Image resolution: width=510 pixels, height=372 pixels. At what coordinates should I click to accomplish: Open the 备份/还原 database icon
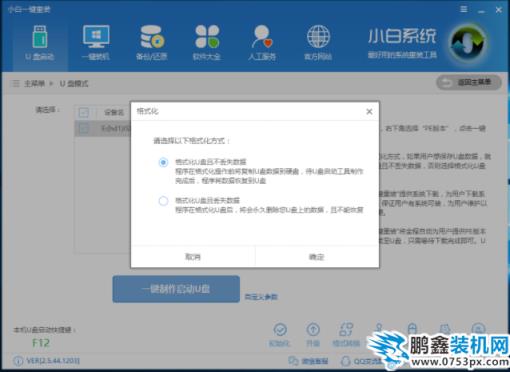click(x=152, y=37)
